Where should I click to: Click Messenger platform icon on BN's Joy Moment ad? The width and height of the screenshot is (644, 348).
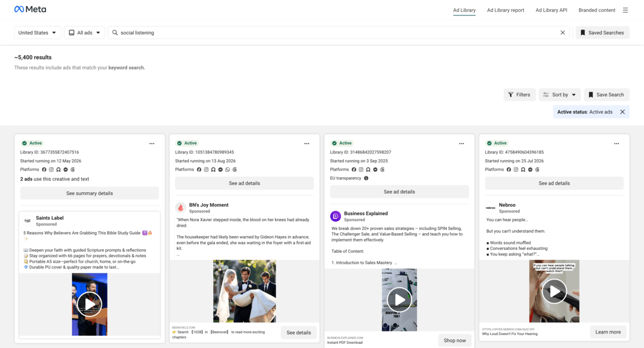tap(221, 169)
